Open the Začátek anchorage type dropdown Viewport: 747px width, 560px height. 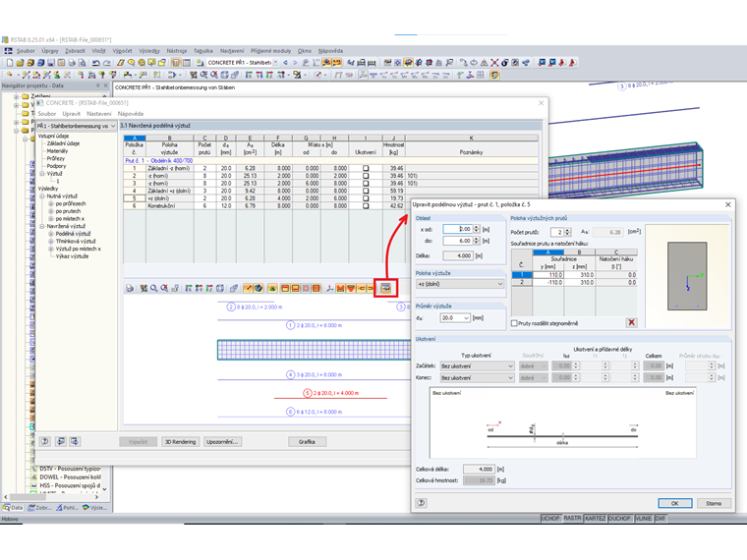pos(477,366)
